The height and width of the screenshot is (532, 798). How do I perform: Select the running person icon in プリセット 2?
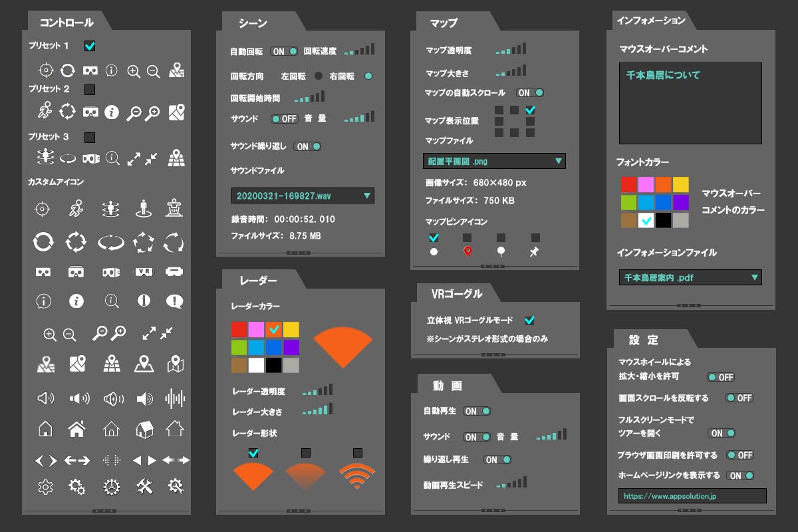(45, 112)
